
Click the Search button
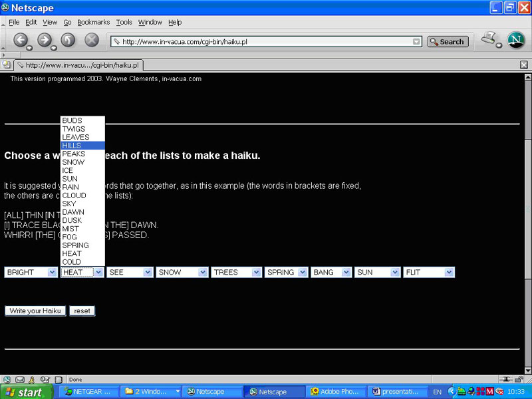coord(448,42)
